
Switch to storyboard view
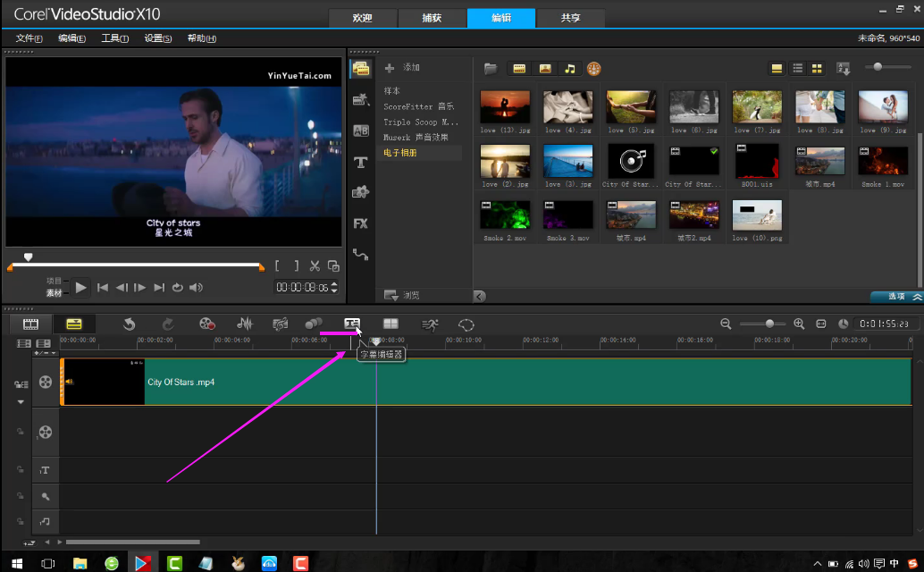pos(31,324)
